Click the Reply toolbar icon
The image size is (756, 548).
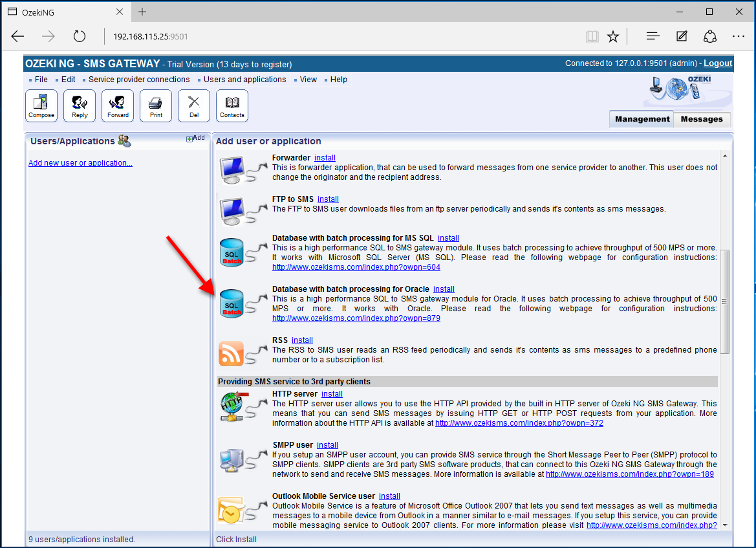coord(79,105)
